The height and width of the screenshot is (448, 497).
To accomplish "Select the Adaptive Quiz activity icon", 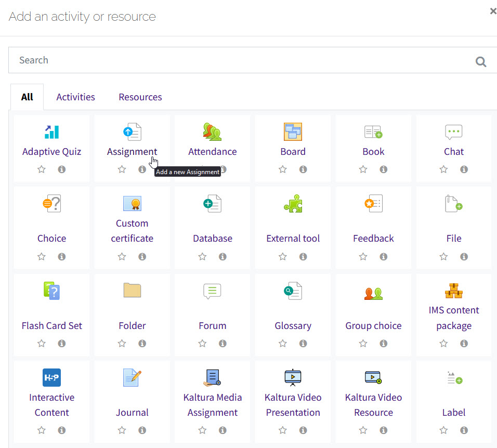I will 51,132.
